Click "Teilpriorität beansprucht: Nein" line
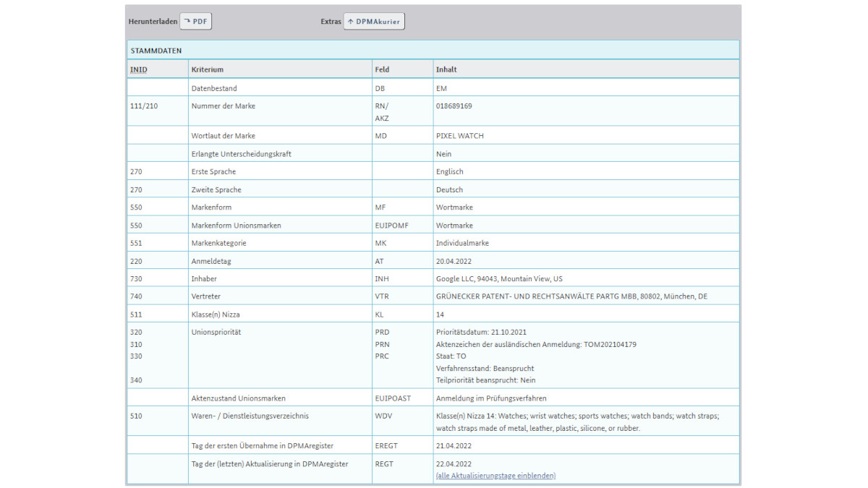This screenshot has width=868, height=488. (x=486, y=380)
